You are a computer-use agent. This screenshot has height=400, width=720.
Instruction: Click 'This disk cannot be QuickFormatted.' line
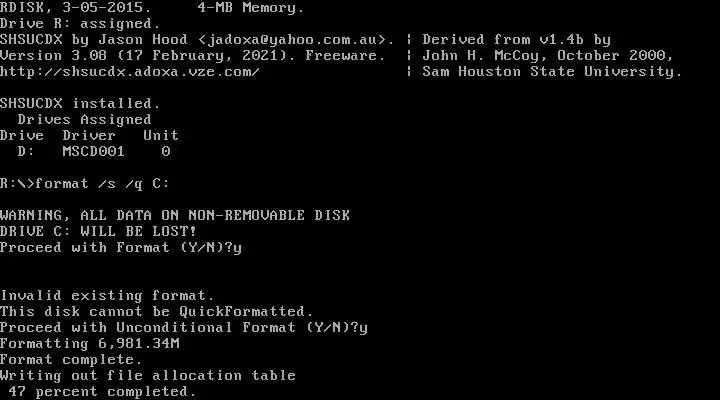click(x=157, y=312)
